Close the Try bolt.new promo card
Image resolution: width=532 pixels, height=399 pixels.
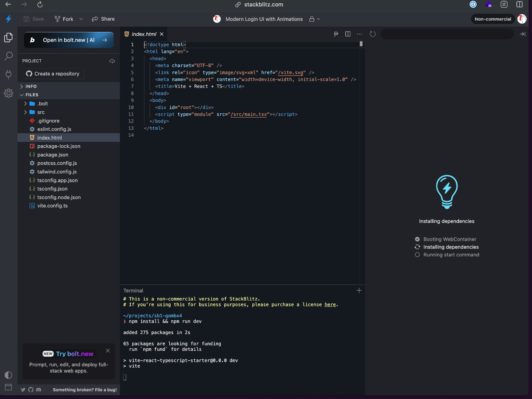coord(108,351)
